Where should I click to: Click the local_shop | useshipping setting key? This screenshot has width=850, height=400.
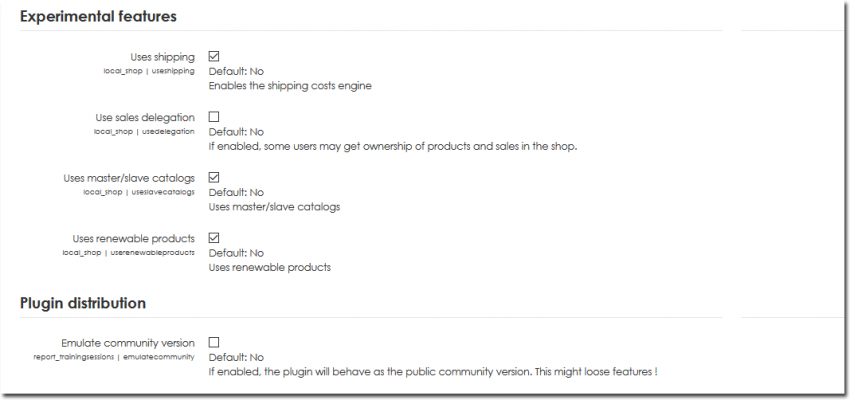[149, 71]
